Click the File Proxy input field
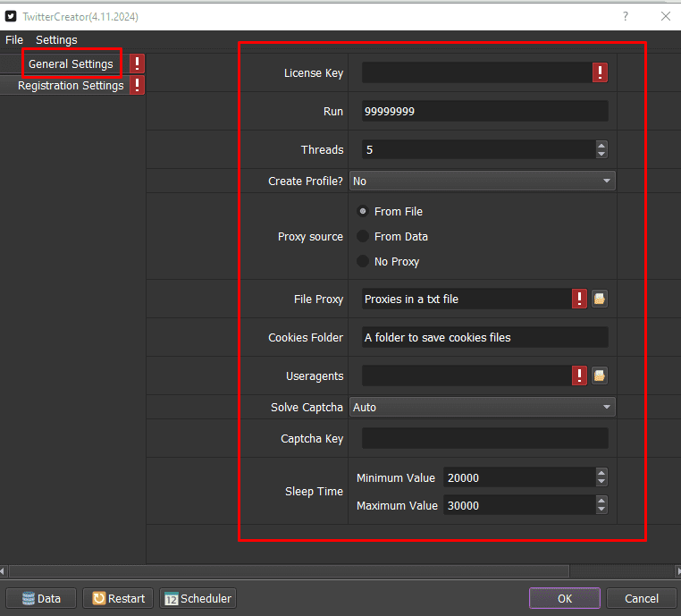681x616 pixels. click(x=467, y=299)
